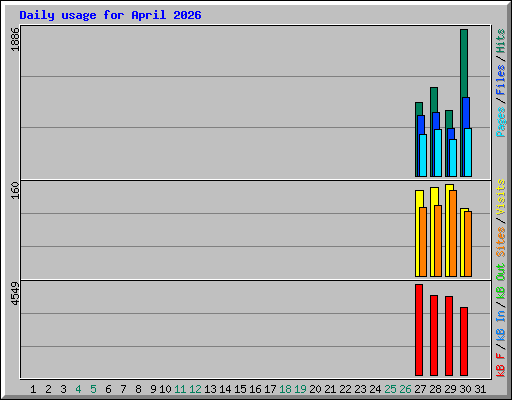Click day 22 on the x-axis

coord(345,389)
